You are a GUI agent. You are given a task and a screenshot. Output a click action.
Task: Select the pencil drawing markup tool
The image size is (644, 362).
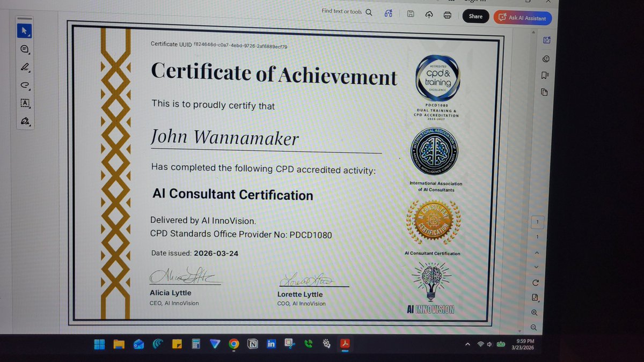pos(24,67)
